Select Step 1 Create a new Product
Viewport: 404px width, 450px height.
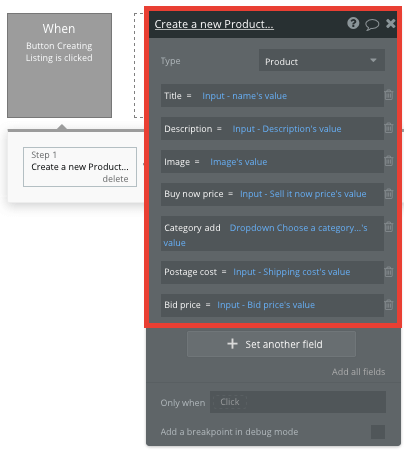click(80, 167)
